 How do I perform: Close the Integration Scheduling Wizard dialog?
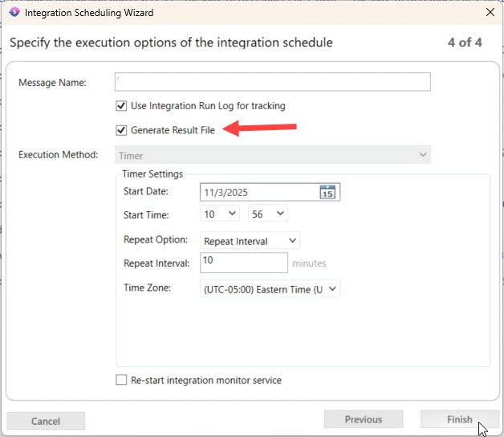pyautogui.click(x=490, y=12)
